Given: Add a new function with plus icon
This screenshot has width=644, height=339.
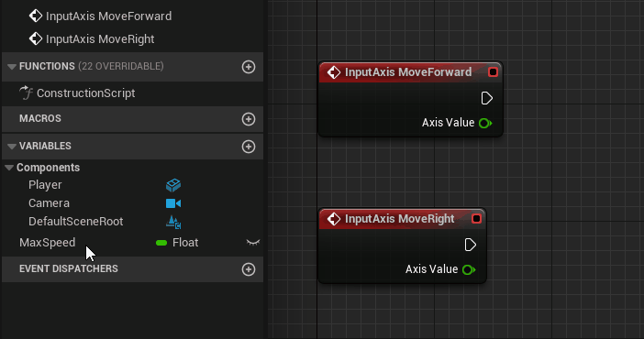Looking at the screenshot, I should tap(249, 67).
